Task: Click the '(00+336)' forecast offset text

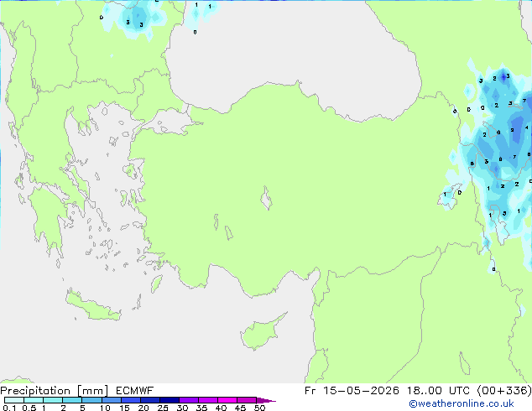Action: point(504,391)
